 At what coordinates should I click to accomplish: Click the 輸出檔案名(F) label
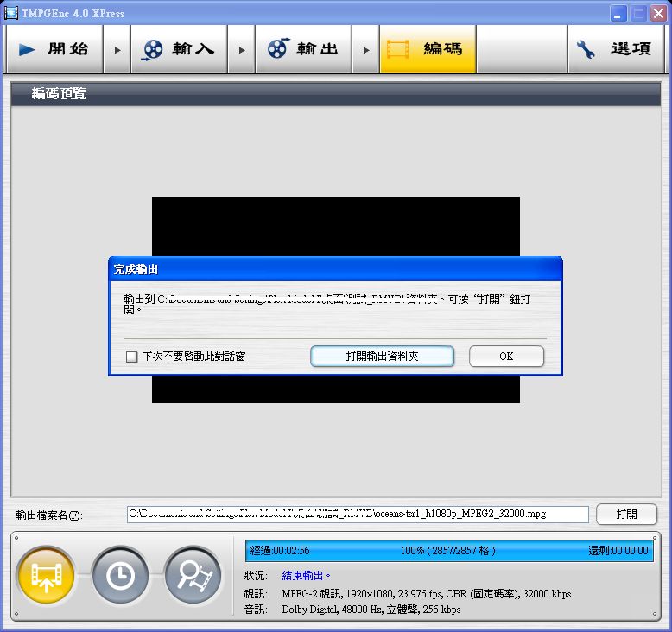click(49, 515)
